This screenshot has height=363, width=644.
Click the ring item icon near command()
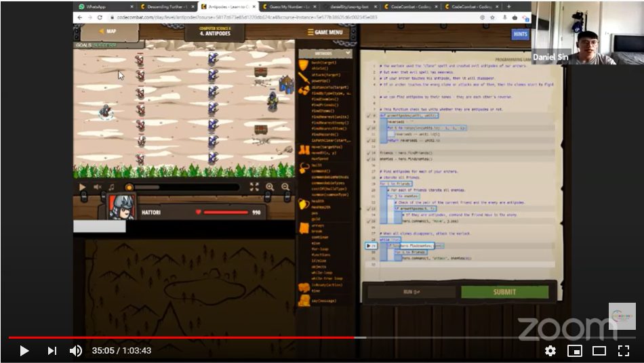pyautogui.click(x=304, y=168)
